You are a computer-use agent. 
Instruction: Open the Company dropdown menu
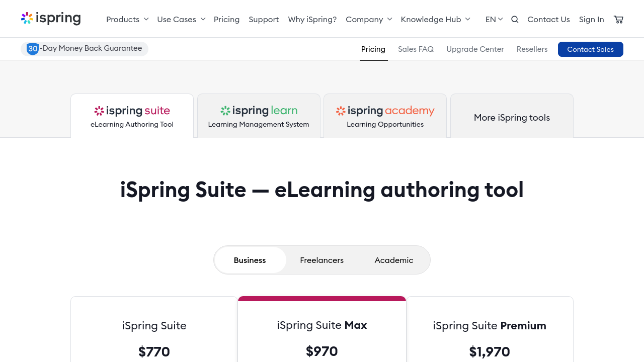click(369, 20)
